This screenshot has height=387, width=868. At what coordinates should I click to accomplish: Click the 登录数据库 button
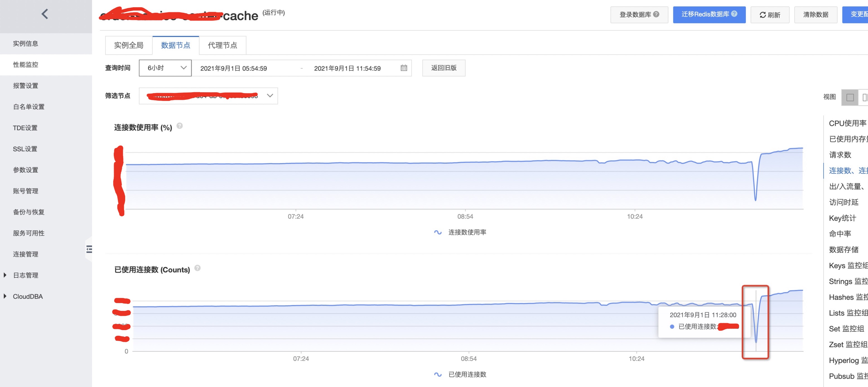[639, 15]
